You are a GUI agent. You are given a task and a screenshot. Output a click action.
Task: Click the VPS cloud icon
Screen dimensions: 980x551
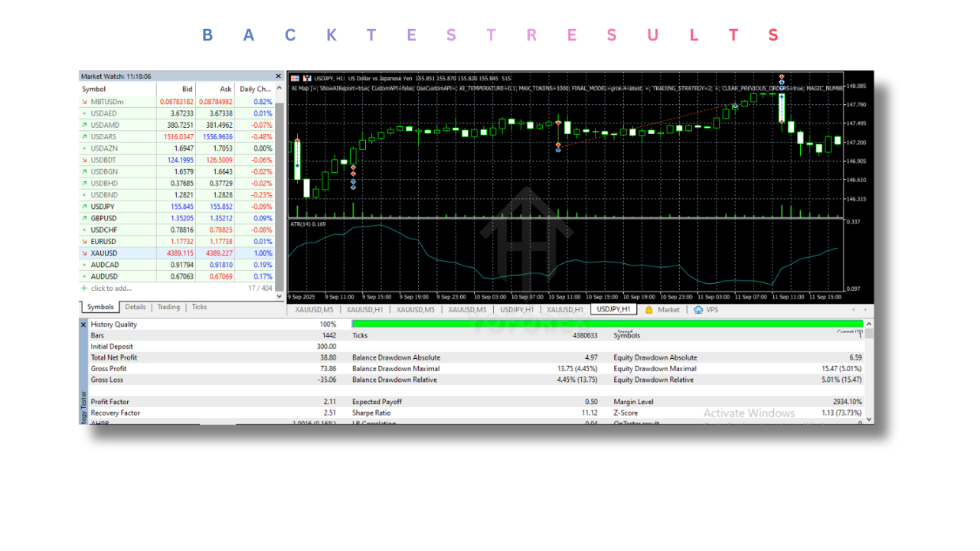coord(698,310)
